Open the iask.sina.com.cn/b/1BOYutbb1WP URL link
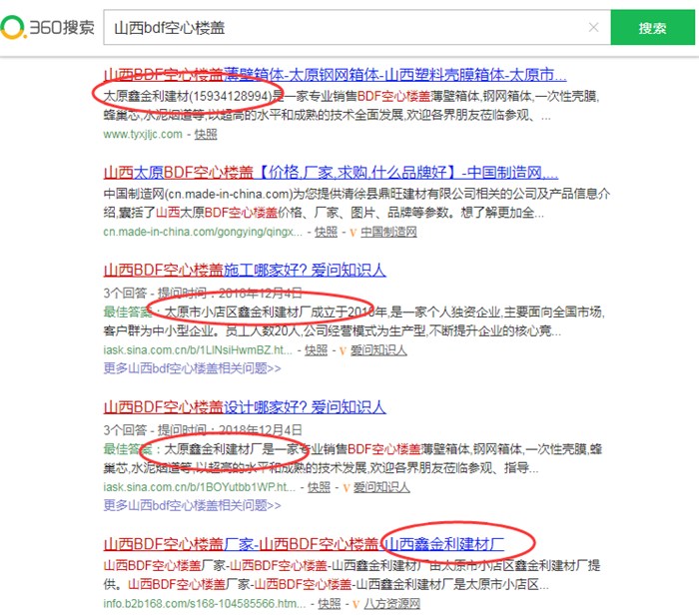Image resolution: width=699 pixels, height=616 pixels. point(200,487)
